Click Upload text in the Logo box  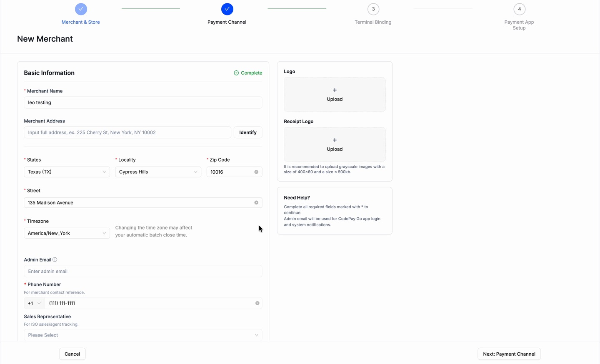335,99
